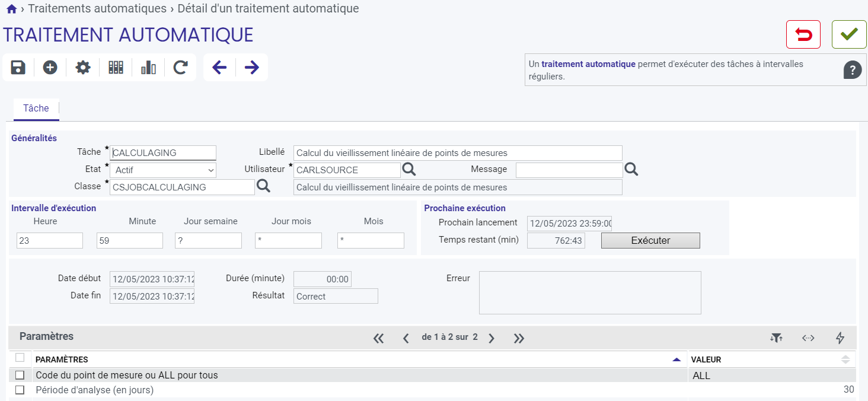
Task: Open help question mark icon
Action: coord(852,70)
